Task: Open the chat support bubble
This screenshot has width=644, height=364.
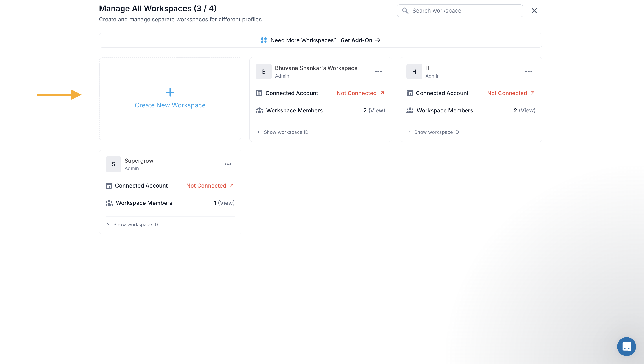Action: pyautogui.click(x=626, y=346)
